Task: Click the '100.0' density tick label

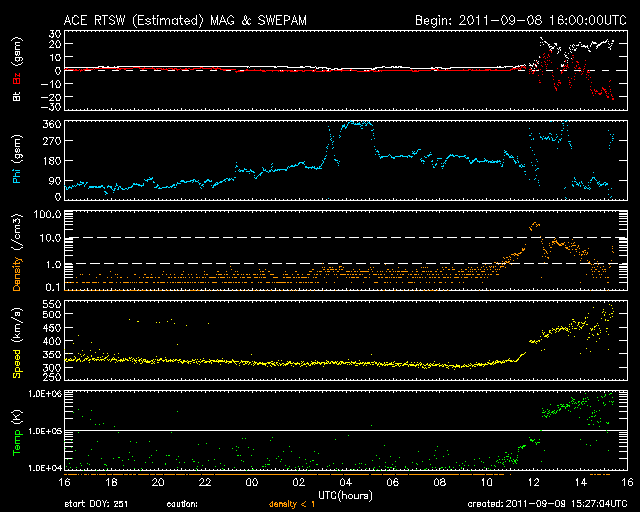Action: (48, 214)
